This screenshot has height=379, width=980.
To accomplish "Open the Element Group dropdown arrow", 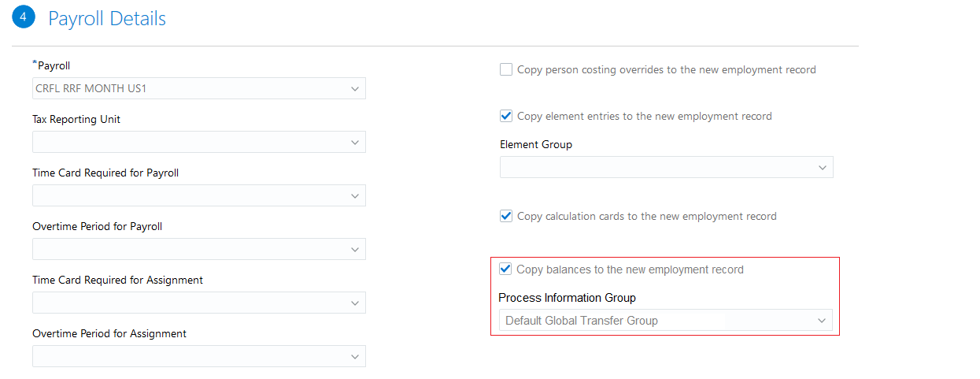I will (x=823, y=168).
